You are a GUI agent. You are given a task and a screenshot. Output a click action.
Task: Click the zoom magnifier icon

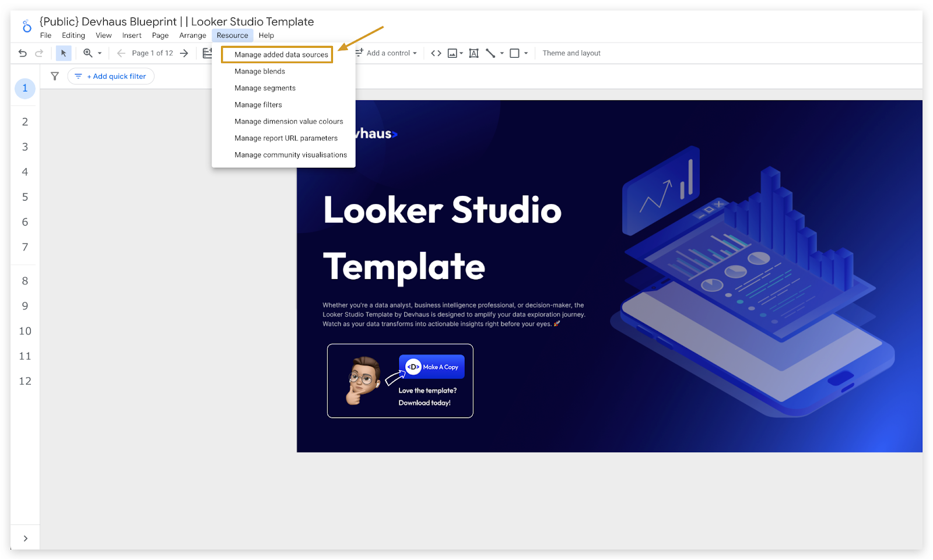point(87,53)
